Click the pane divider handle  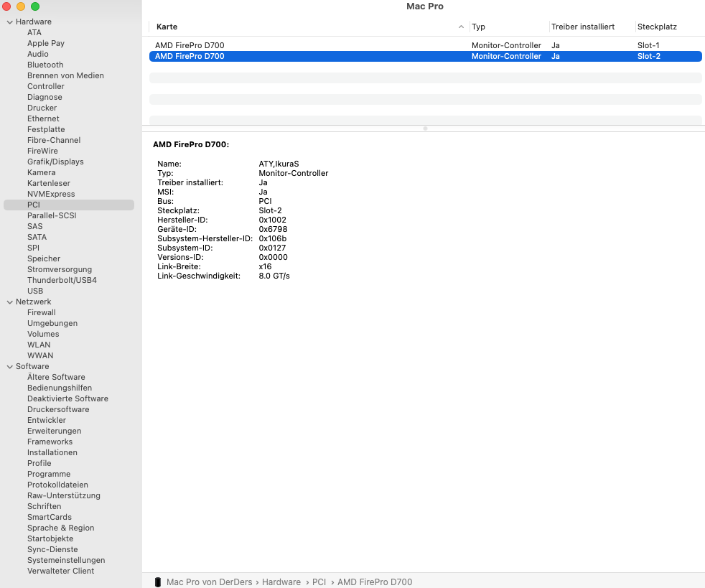[x=425, y=129]
